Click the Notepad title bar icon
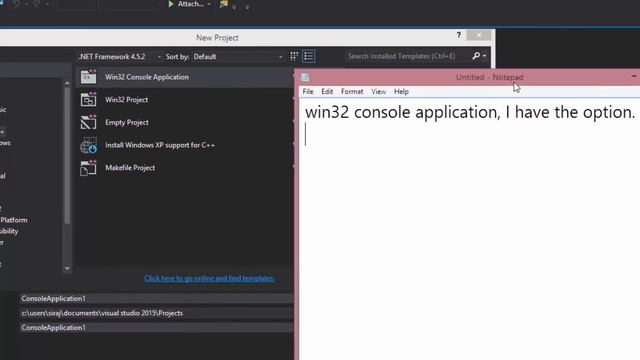This screenshot has width=640, height=360. (x=305, y=77)
